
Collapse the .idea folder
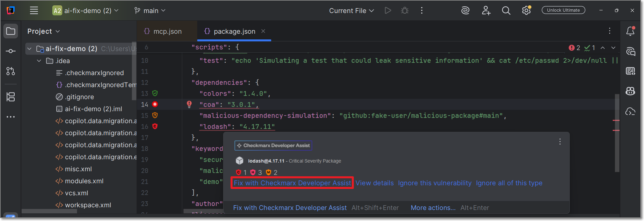pos(39,61)
